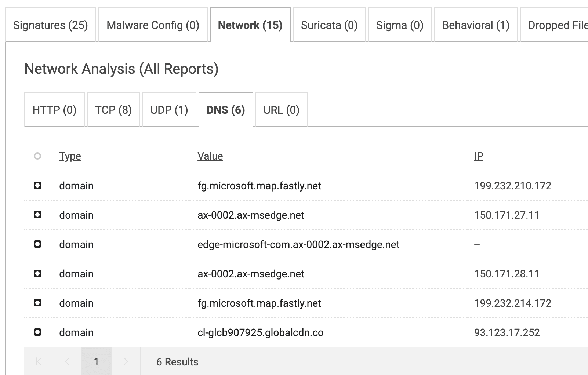Screen dimensions: 588x375
Task: Open the UDP results tab
Action: (169, 109)
